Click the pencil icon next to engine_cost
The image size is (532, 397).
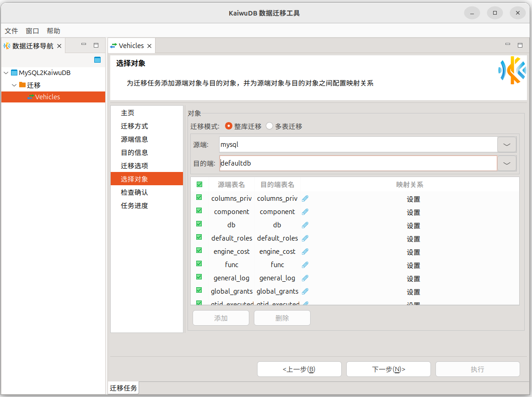pos(305,252)
